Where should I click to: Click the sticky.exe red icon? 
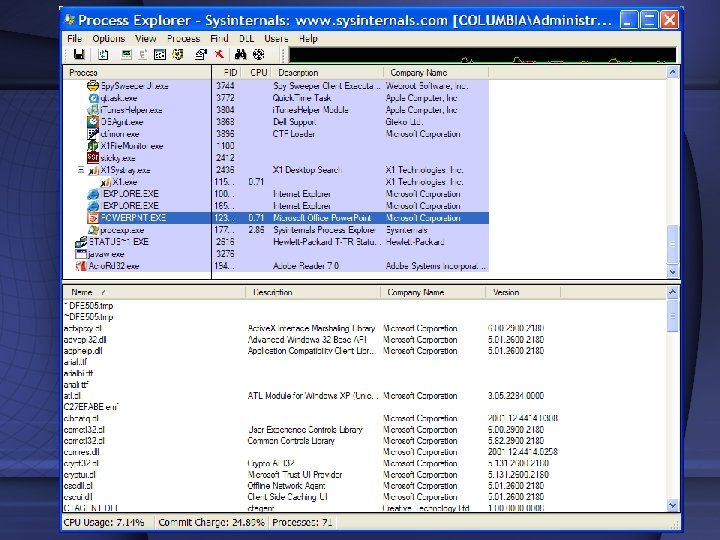tap(93, 158)
